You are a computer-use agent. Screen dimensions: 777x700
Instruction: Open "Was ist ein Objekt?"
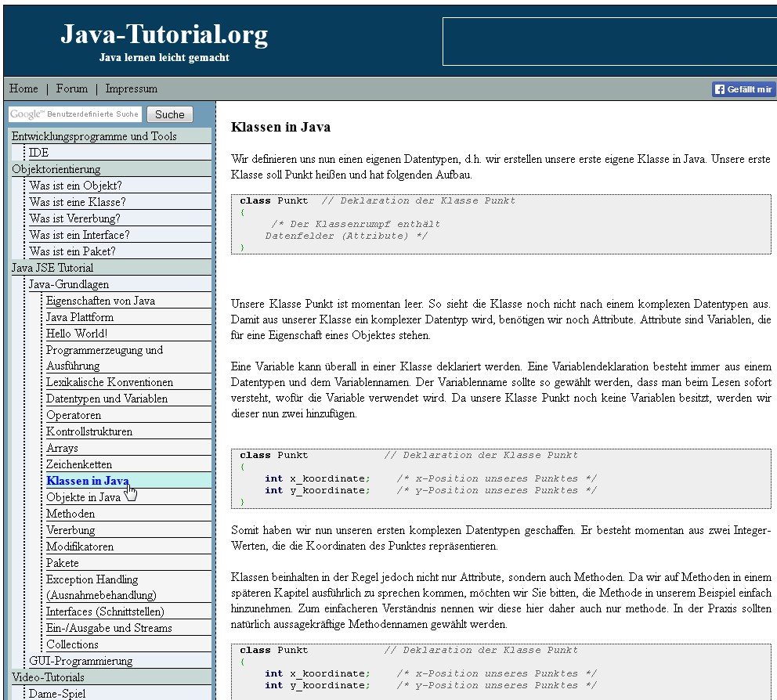coord(77,185)
